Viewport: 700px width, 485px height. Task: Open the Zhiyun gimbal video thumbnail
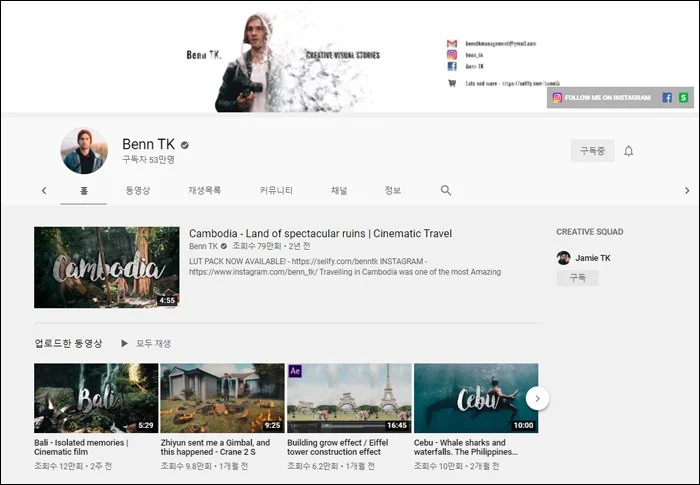222,398
